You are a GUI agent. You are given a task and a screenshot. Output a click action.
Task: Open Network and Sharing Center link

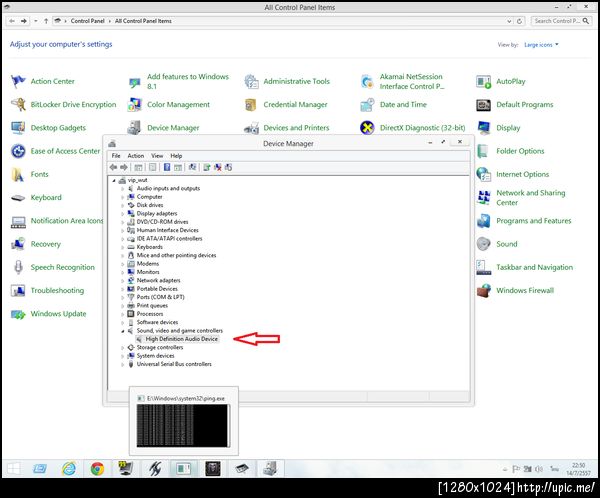tap(530, 198)
